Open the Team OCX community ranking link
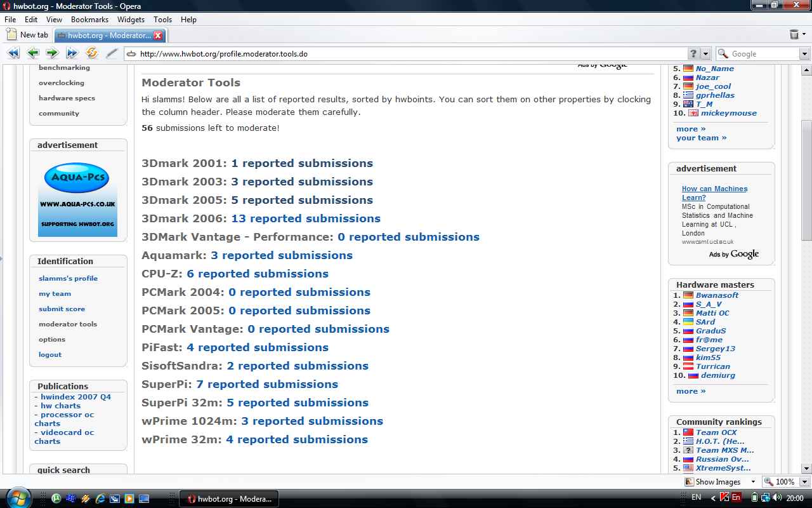 pyautogui.click(x=716, y=432)
